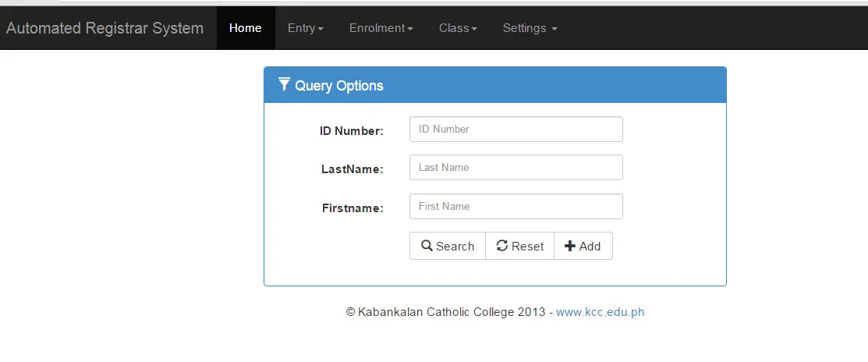Click the ID Number field label
The image size is (868, 362).
(x=352, y=131)
